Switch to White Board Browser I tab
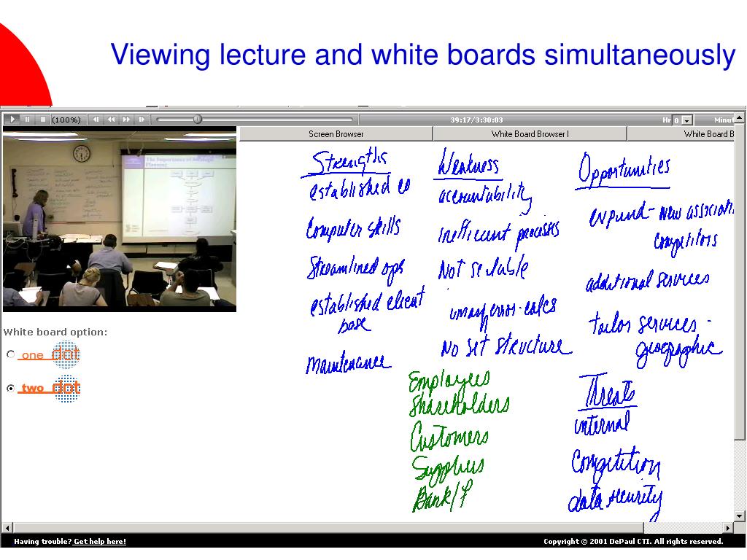The image size is (747, 560). click(x=530, y=134)
